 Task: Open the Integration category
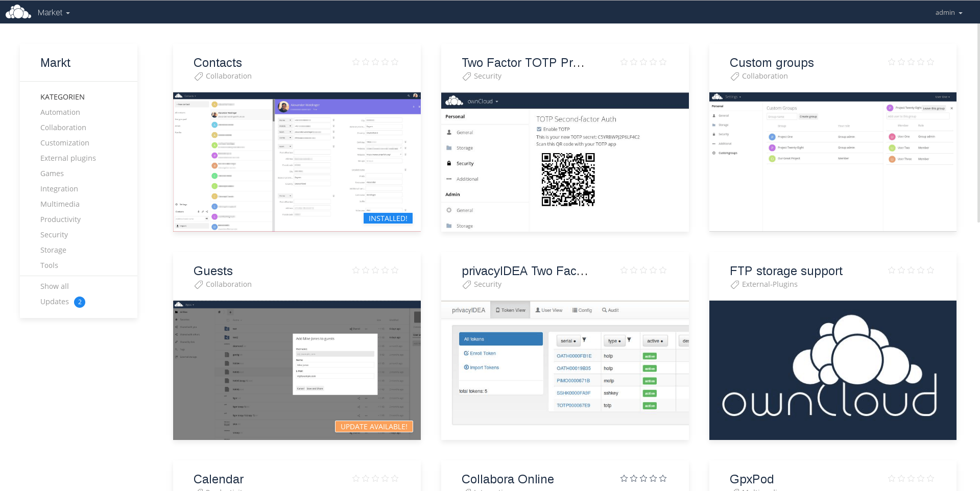tap(59, 189)
